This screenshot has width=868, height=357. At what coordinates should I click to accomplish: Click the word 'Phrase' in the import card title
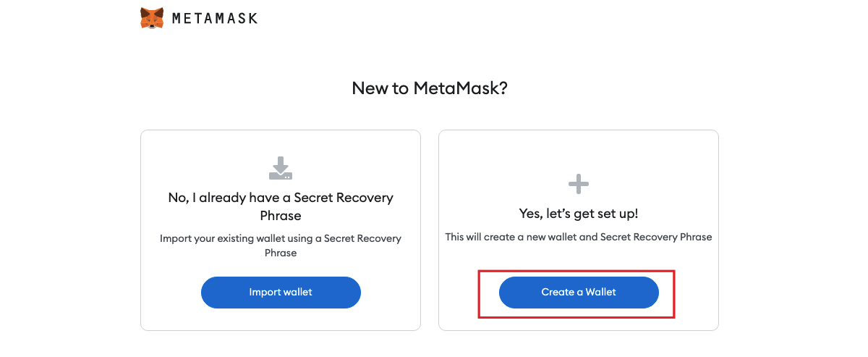click(281, 216)
